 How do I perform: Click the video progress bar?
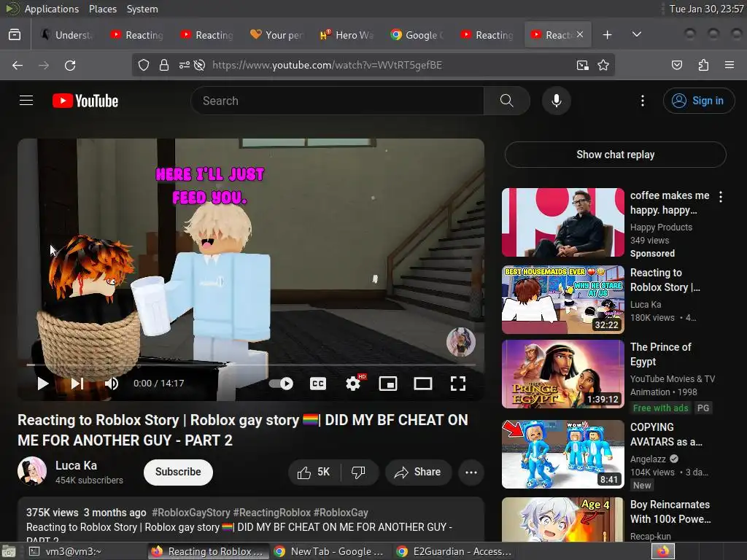251,365
